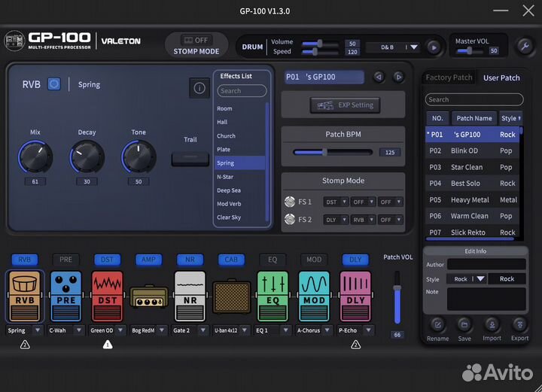Toggle the NR module on/off label

pos(190,260)
